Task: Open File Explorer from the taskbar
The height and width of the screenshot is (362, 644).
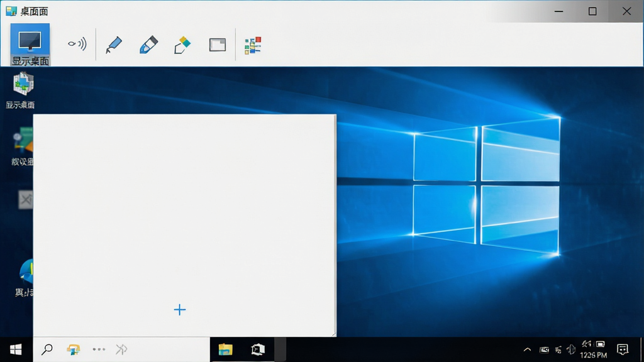Action: pos(226,349)
